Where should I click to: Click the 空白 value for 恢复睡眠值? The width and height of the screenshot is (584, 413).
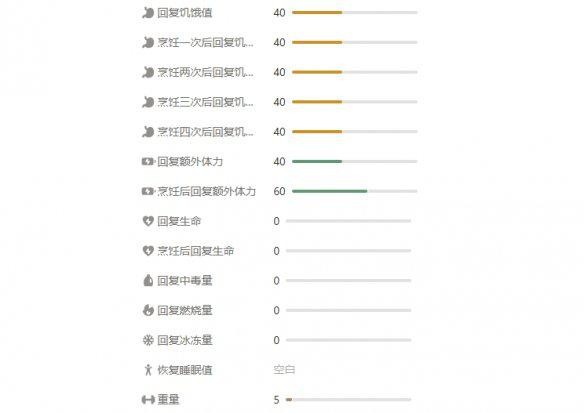click(284, 370)
